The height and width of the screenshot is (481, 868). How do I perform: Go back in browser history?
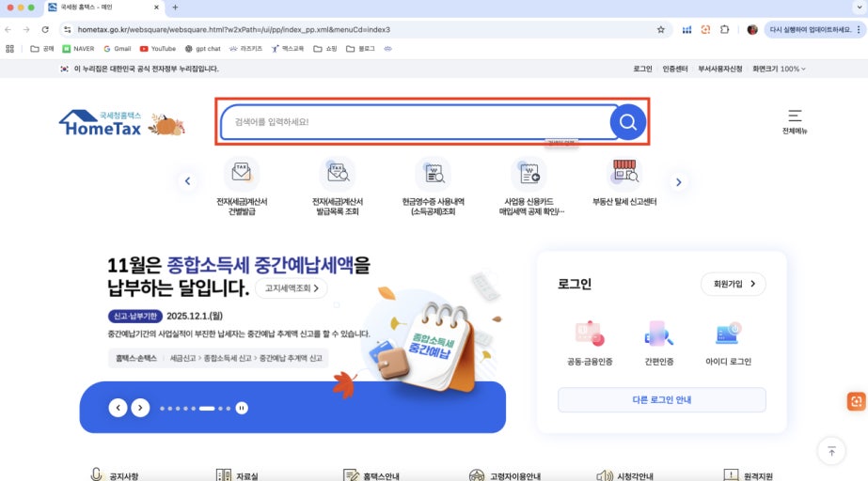tap(8, 29)
